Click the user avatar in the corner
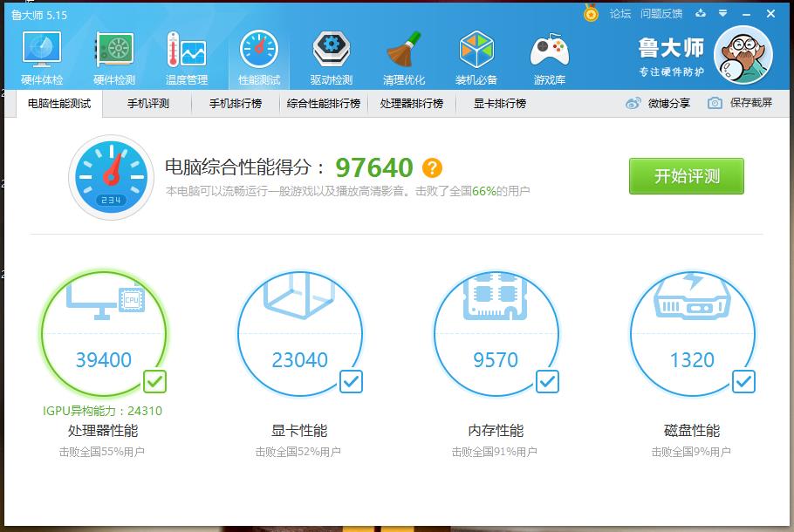 (743, 54)
